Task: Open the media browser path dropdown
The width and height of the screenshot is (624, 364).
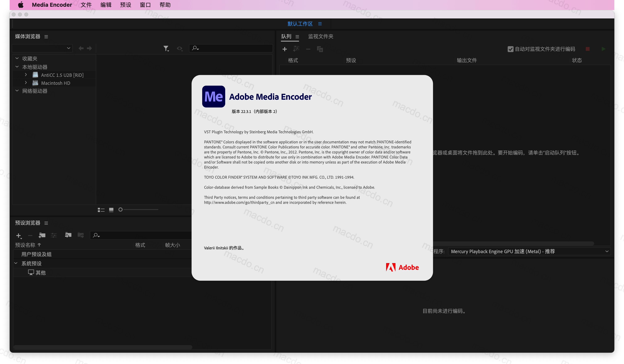Action: pos(42,48)
